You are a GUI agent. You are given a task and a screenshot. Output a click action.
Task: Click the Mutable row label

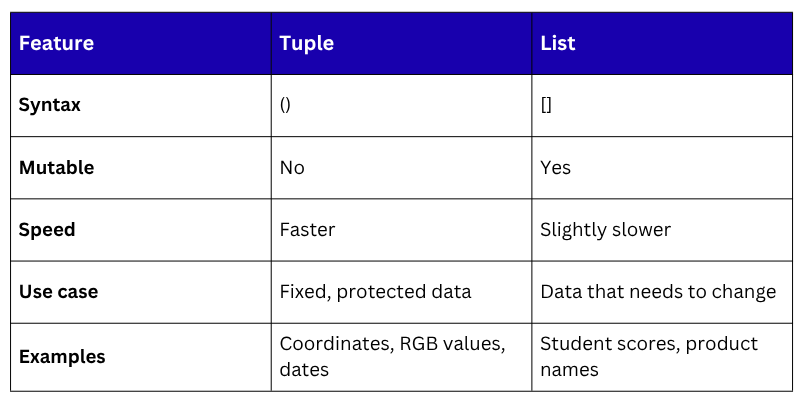click(56, 167)
